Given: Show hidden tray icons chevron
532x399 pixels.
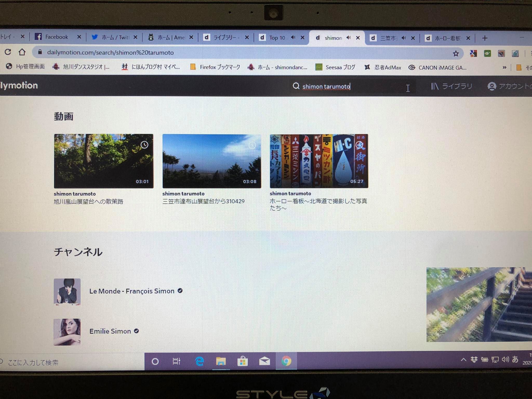Looking at the screenshot, I should click(x=463, y=360).
